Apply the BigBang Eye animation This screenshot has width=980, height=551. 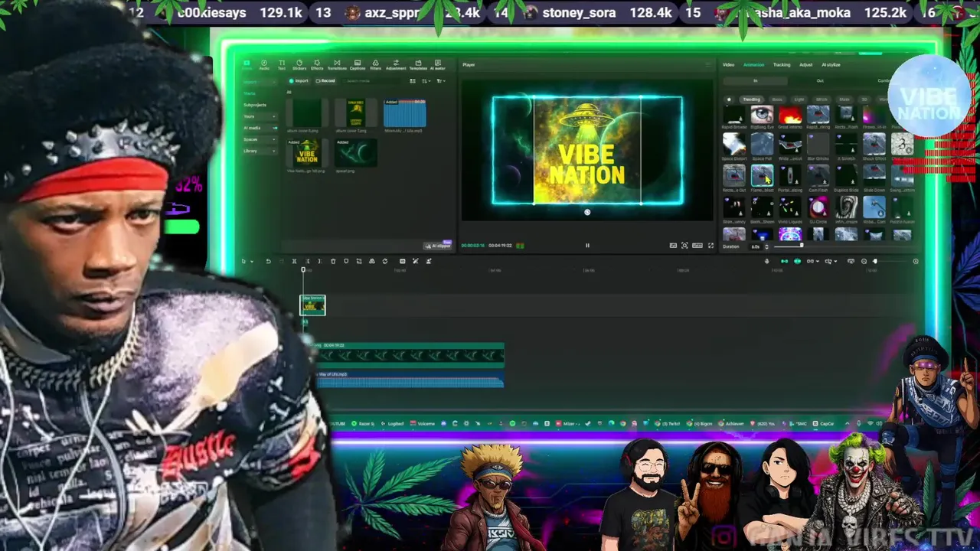point(762,115)
